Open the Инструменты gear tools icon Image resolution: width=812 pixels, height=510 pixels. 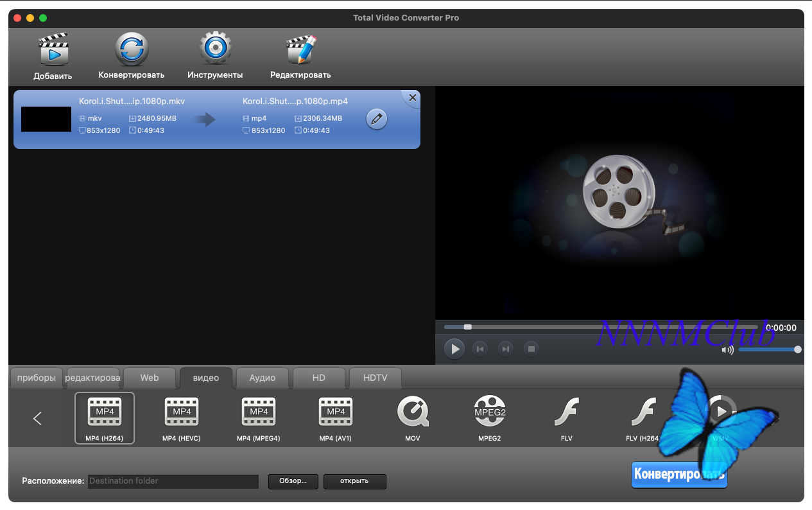click(215, 49)
